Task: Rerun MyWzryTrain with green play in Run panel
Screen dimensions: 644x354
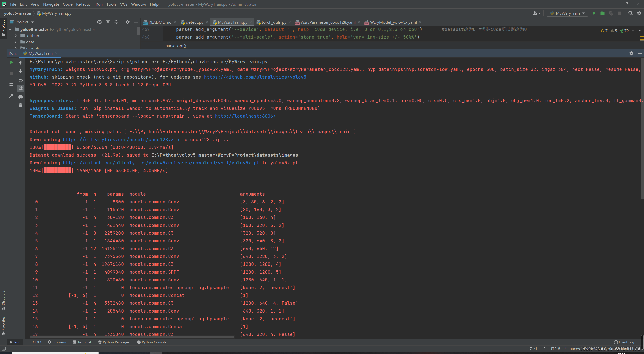Action: tap(11, 62)
